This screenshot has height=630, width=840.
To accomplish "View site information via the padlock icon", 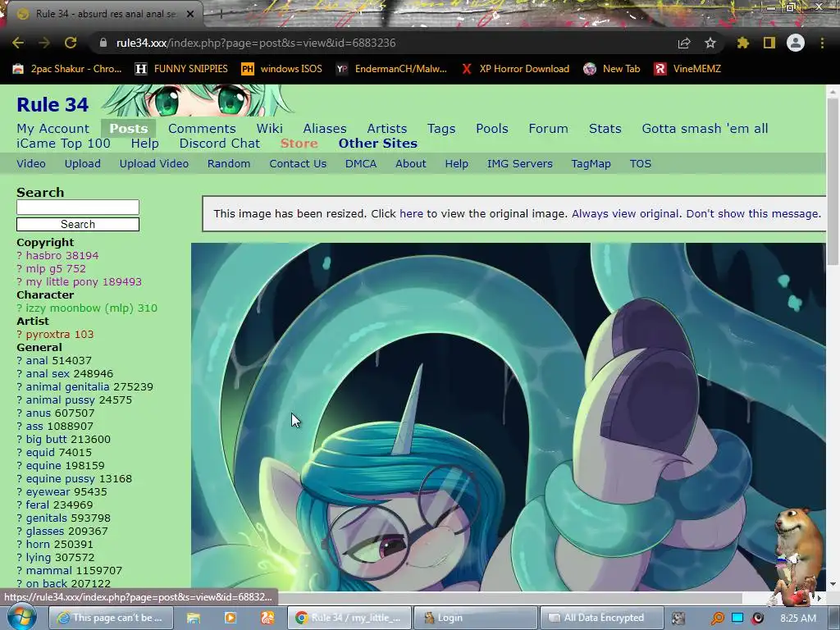I will click(103, 43).
